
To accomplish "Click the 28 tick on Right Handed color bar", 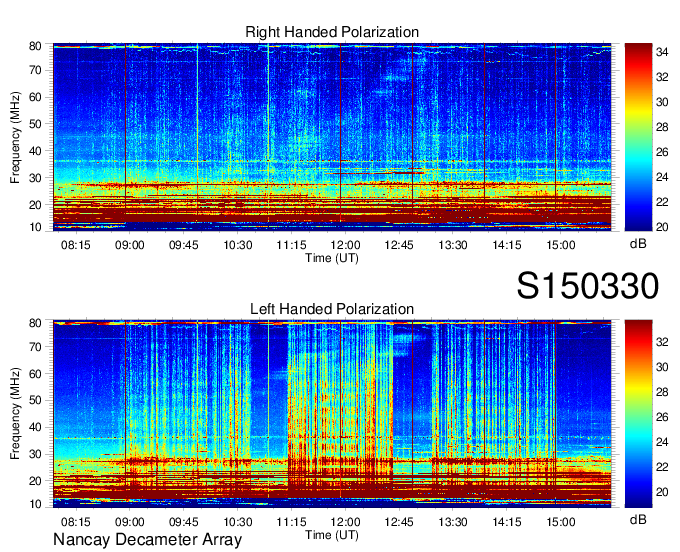I will [x=662, y=127].
